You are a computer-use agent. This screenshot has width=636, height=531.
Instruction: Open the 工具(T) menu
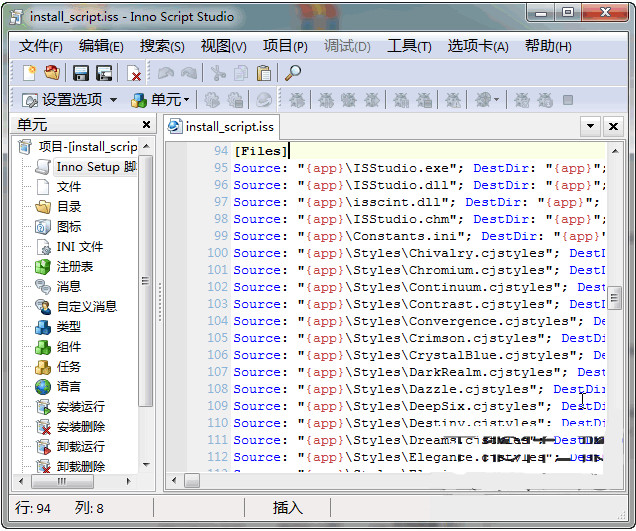(x=409, y=46)
